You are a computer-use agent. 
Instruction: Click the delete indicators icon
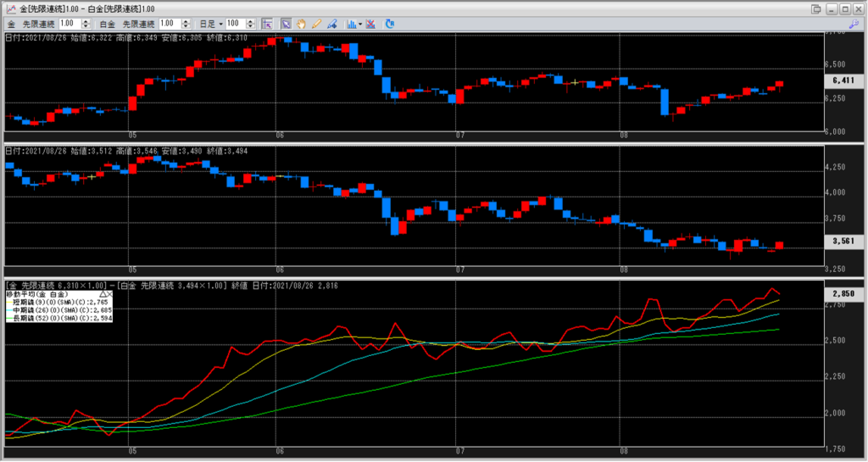pos(373,24)
